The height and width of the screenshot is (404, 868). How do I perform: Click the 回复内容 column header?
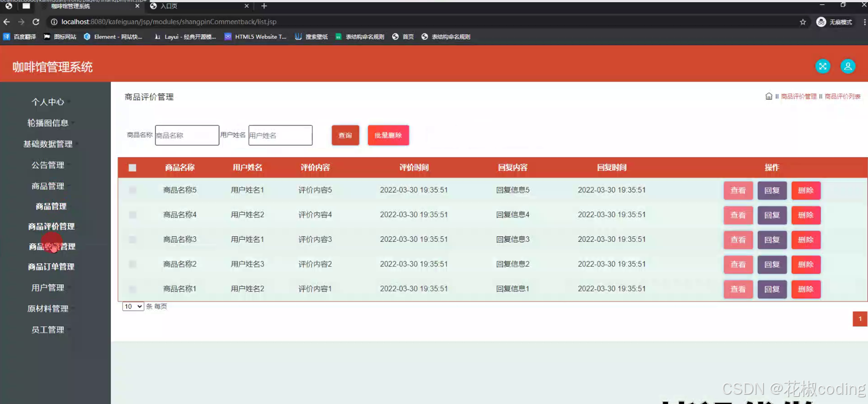pyautogui.click(x=513, y=168)
